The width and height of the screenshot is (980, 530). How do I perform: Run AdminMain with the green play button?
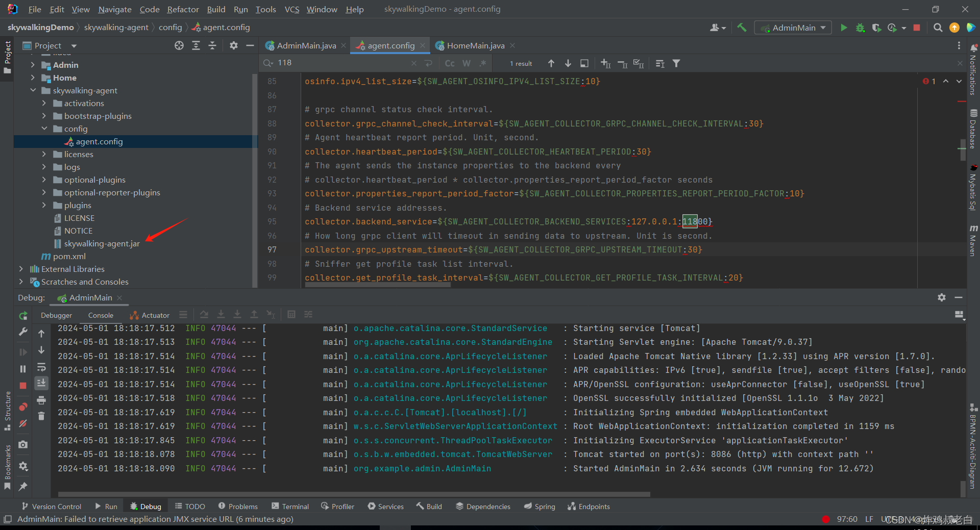pos(844,28)
